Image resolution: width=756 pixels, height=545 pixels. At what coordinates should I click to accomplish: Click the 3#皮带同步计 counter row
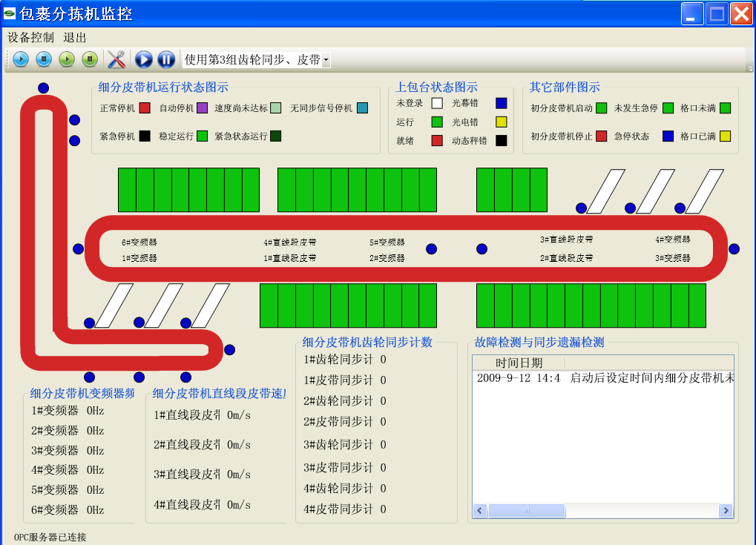[x=345, y=467]
